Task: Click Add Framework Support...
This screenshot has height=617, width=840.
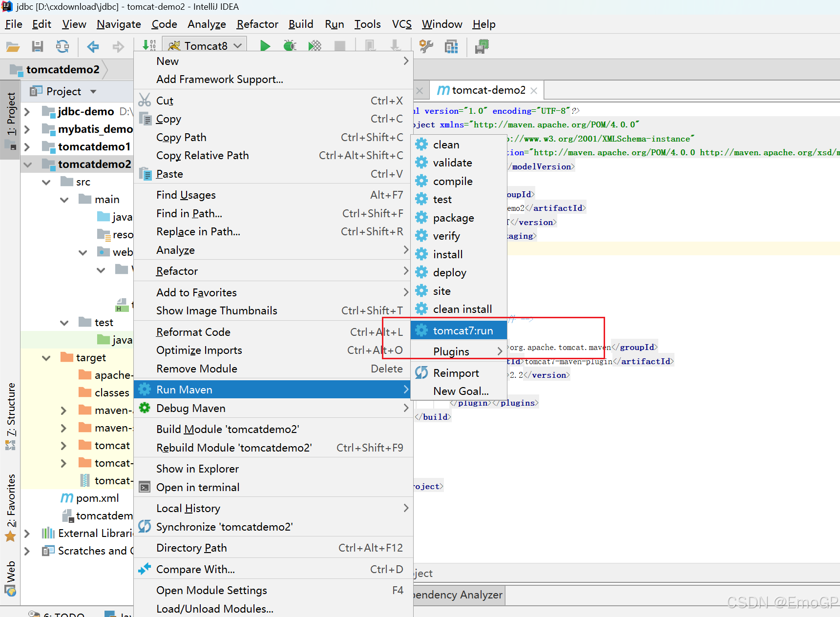Action: pyautogui.click(x=273, y=79)
